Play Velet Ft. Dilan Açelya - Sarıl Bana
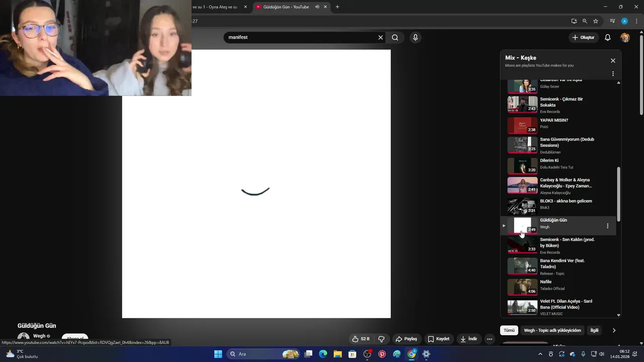Viewport: 644px width, 362px height. tap(558, 307)
